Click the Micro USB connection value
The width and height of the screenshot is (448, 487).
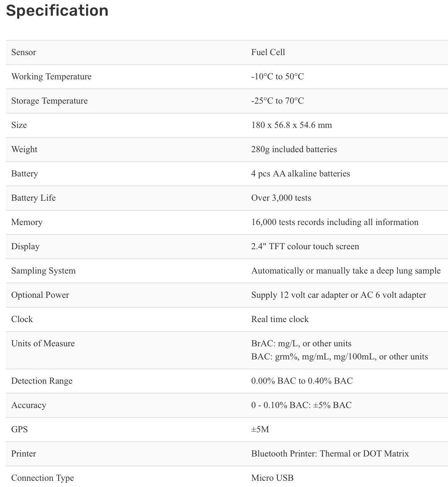coord(272,478)
